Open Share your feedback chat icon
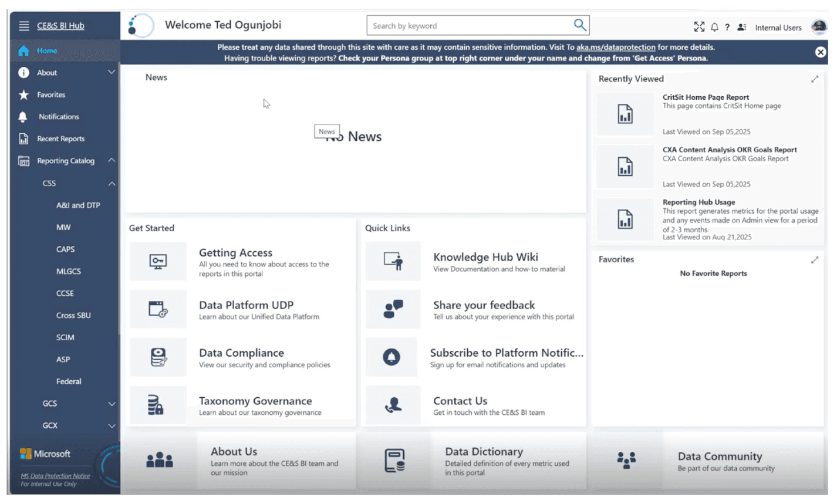Viewport: 837px width, 504px height. tap(393, 309)
